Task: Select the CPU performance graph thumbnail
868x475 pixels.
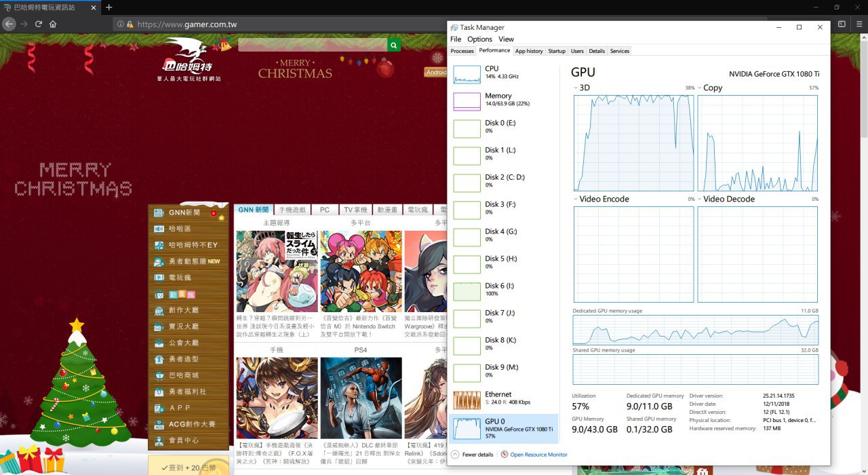Action: [x=467, y=74]
